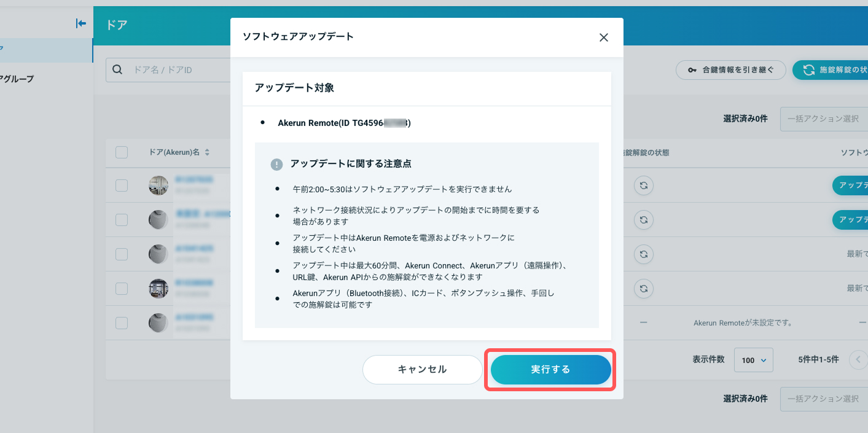Click the キャンセル button in dialog
Screen dimensions: 868x433
423,370
